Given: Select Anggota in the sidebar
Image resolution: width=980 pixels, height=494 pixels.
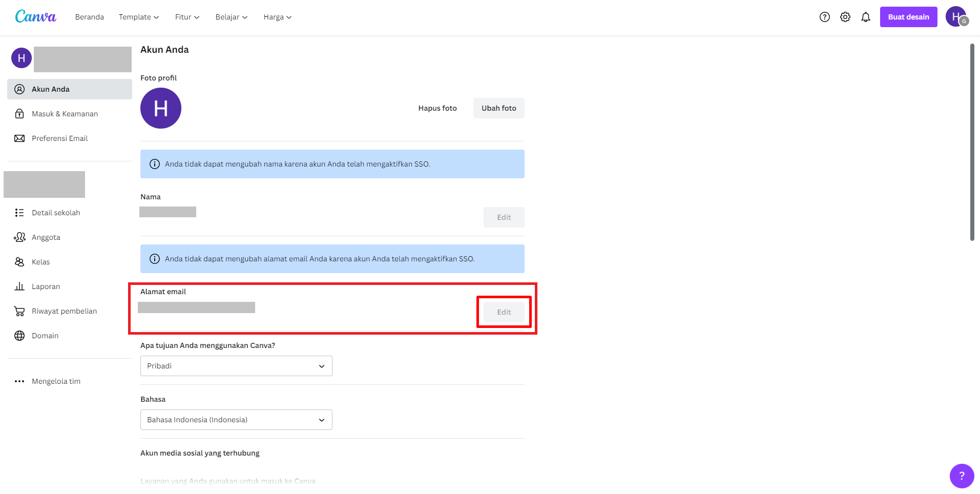Looking at the screenshot, I should click(46, 237).
